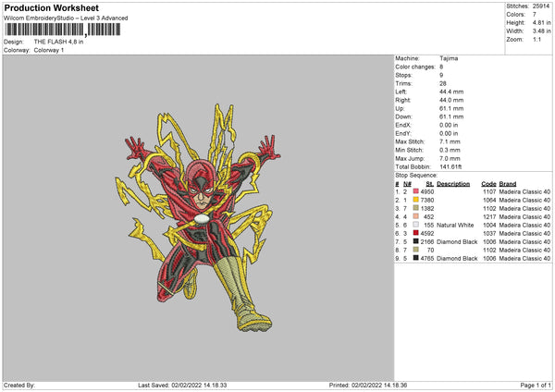Screen dimensions: 555x392
Task: Click the Height value 4.81 in
Action: (541, 22)
